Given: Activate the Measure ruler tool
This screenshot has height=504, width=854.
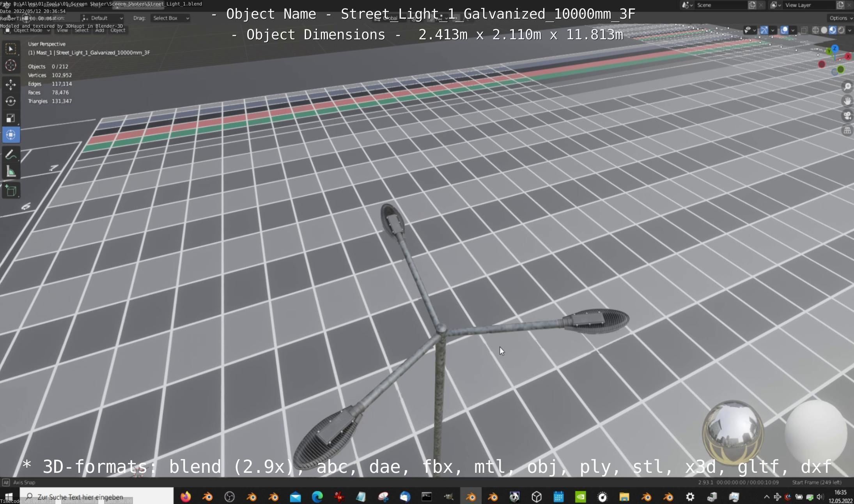Looking at the screenshot, I should 11,172.
